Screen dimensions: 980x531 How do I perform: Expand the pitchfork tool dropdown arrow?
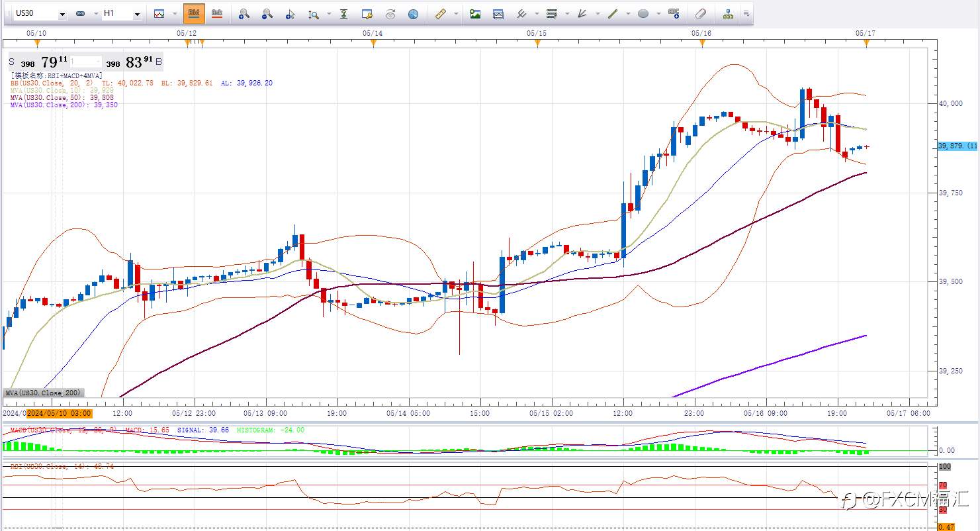pyautogui.click(x=537, y=13)
